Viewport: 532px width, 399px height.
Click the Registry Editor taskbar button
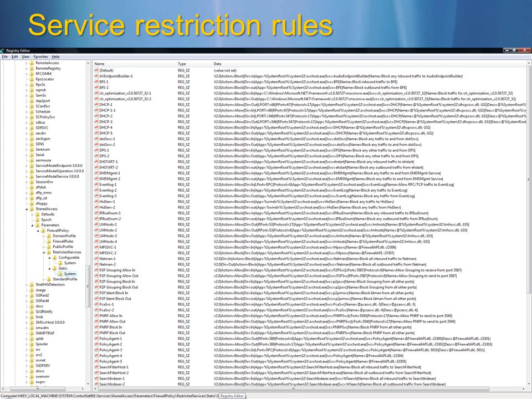point(232,396)
